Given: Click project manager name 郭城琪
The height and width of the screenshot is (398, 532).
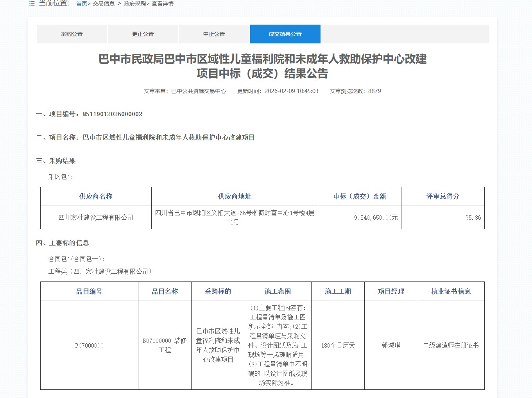Looking at the screenshot, I should [391, 345].
